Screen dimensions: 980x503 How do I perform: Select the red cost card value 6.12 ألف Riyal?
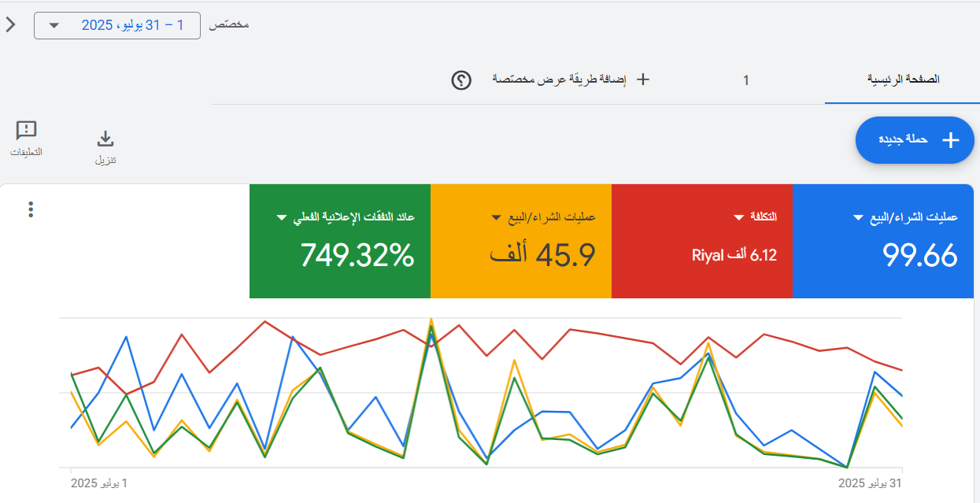[x=734, y=256]
